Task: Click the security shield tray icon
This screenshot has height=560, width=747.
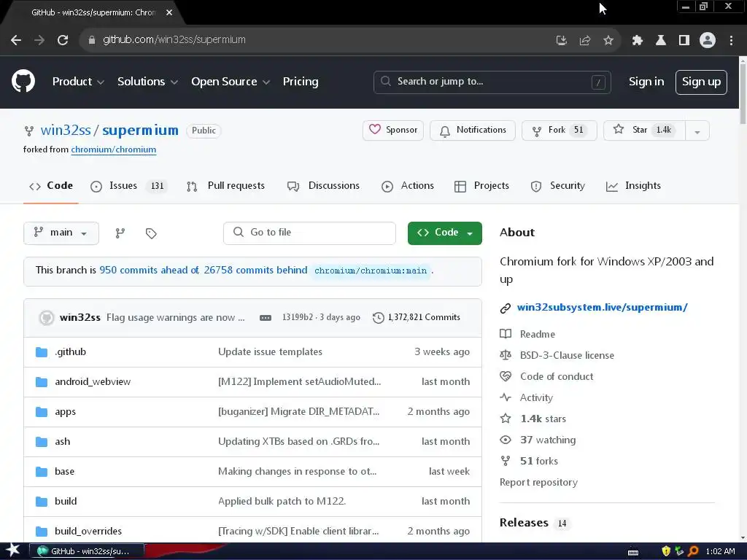Action: 666,551
